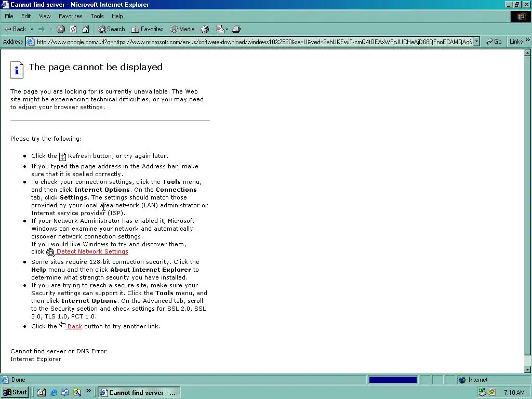Click the text Cannot find server or DNS Error
Screen dimensions: 532x399
coord(58,351)
